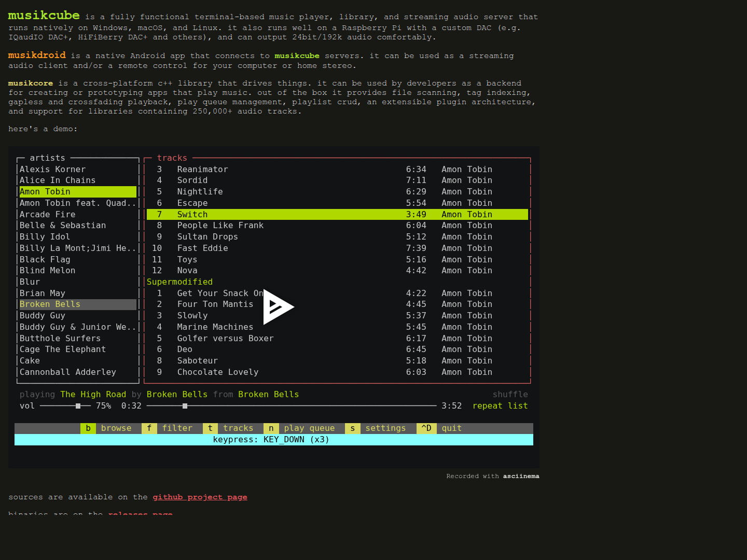The width and height of the screenshot is (747, 560).
Task: Select Billy Idol in the artists list
Action: click(x=78, y=237)
